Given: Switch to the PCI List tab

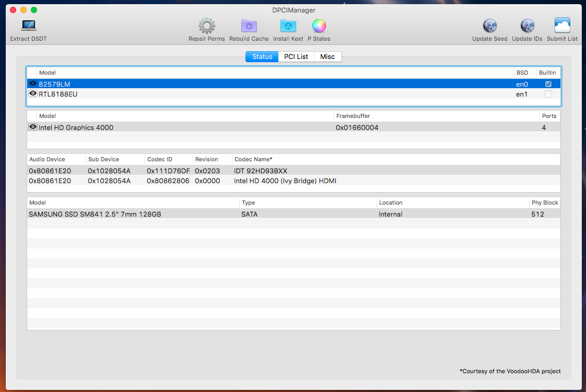Looking at the screenshot, I should click(296, 56).
